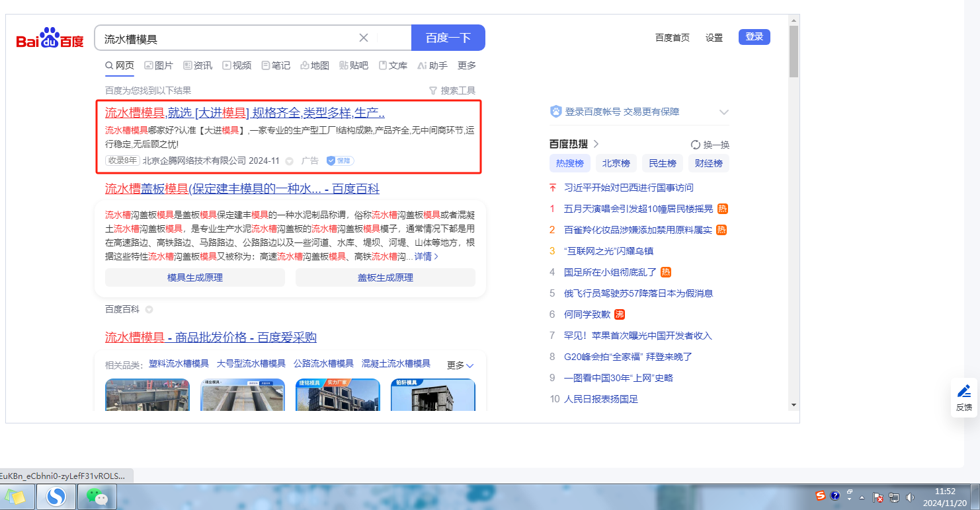Image resolution: width=980 pixels, height=510 pixels.
Task: Switch to the 图片 search tab
Action: (x=159, y=65)
